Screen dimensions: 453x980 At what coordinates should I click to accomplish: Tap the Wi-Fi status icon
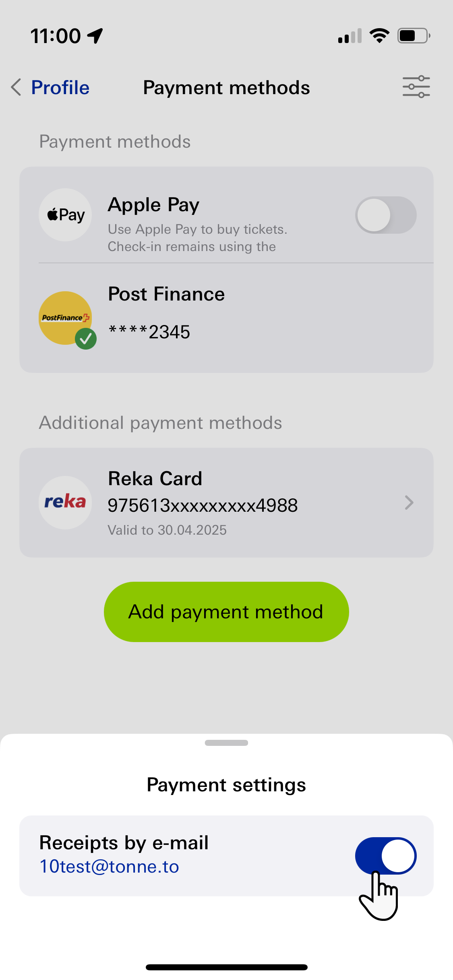(379, 36)
